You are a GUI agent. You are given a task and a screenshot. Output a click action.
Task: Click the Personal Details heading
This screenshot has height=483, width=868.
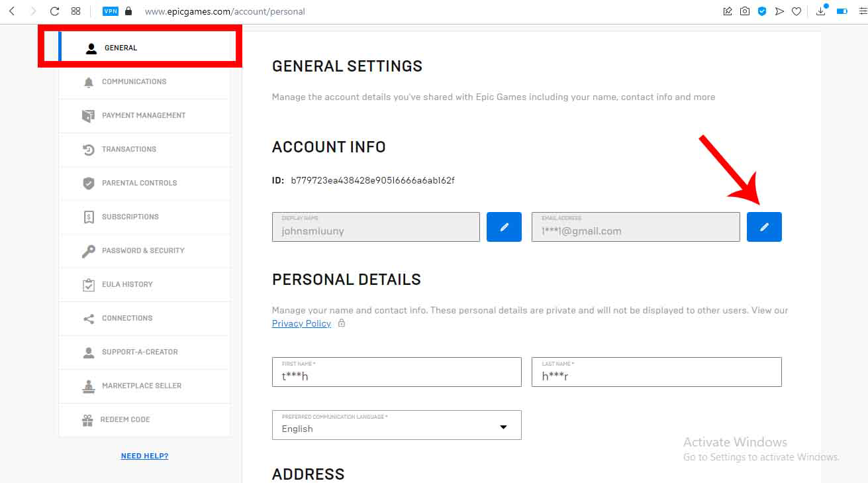(x=346, y=280)
